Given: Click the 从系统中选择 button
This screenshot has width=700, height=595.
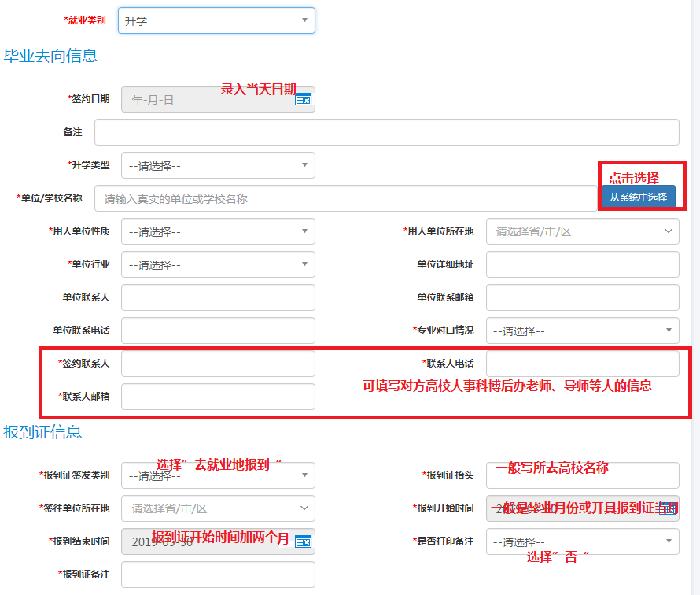Looking at the screenshot, I should coord(638,198).
